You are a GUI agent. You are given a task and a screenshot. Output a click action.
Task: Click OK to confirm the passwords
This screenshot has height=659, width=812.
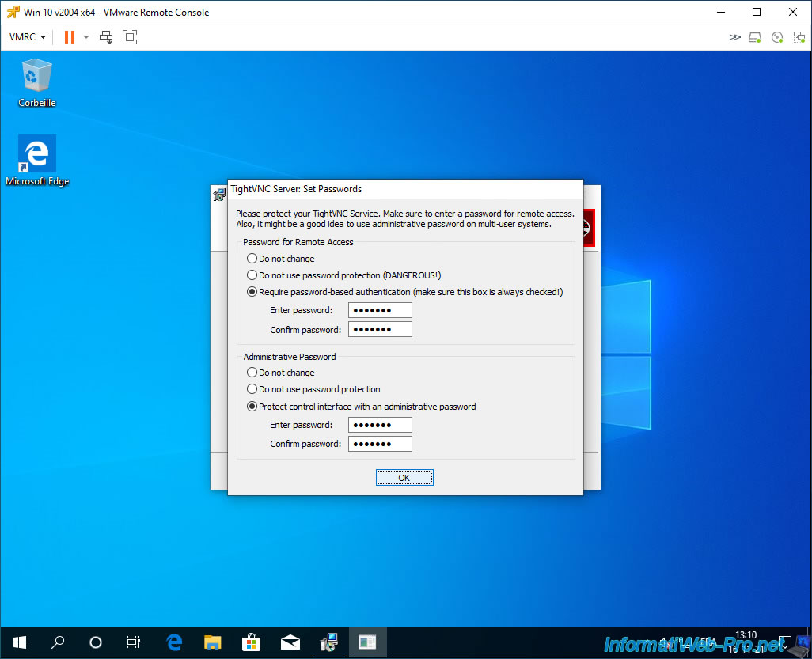click(404, 478)
